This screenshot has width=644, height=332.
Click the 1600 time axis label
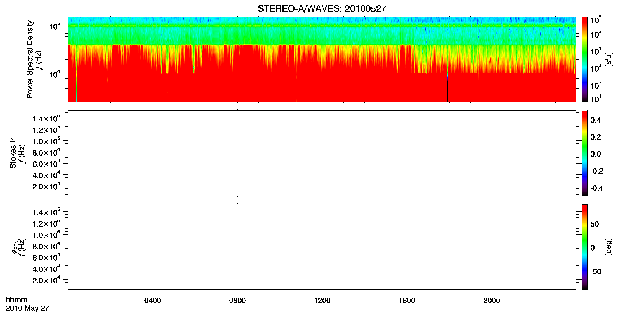(407, 301)
